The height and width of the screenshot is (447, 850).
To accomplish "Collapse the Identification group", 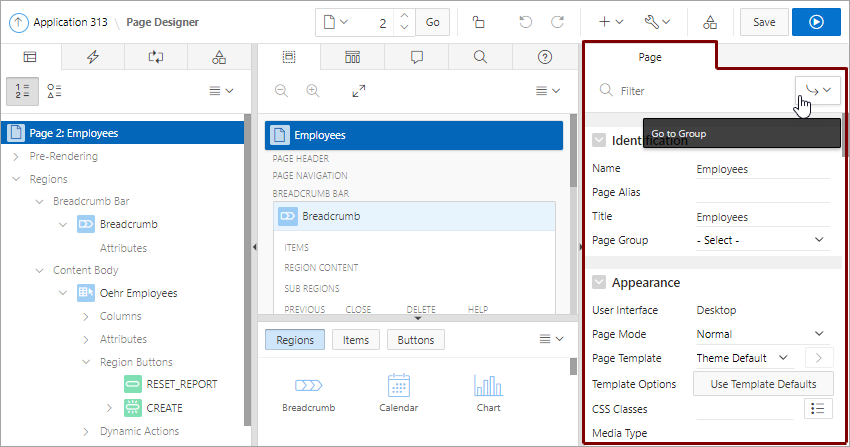I will [599, 140].
